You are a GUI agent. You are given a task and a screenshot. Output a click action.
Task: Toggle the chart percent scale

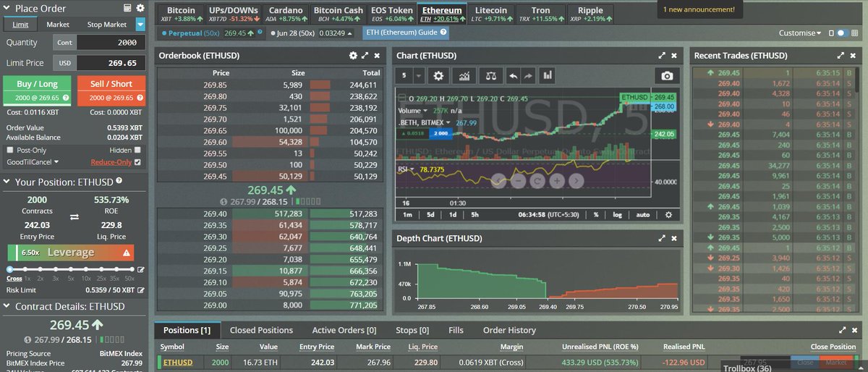[x=596, y=215]
